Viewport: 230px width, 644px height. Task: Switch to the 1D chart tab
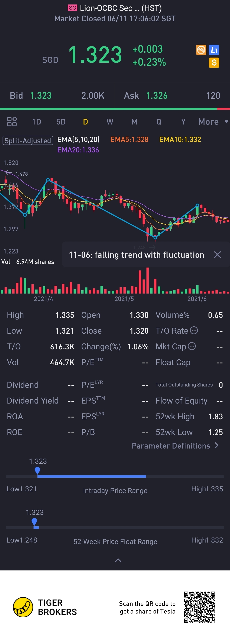click(x=36, y=122)
